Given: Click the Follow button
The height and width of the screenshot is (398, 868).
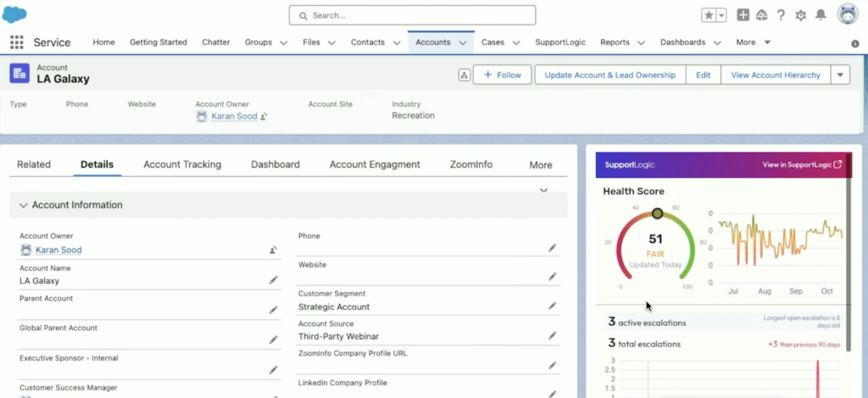Looking at the screenshot, I should tap(502, 75).
